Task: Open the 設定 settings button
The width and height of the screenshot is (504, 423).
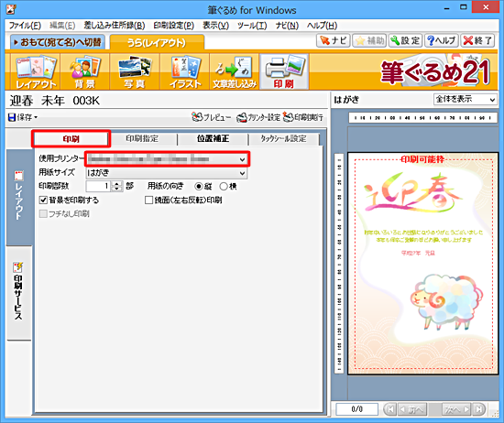Action: click(405, 40)
